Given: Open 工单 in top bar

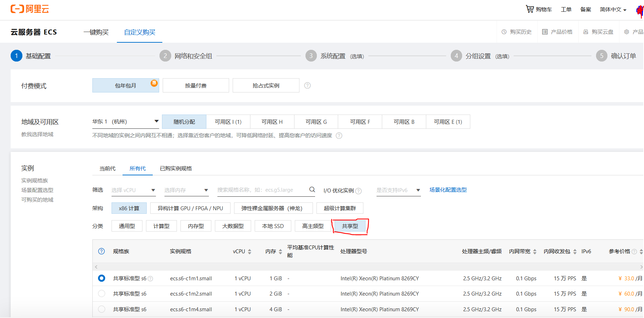Looking at the screenshot, I should pyautogui.click(x=566, y=10).
